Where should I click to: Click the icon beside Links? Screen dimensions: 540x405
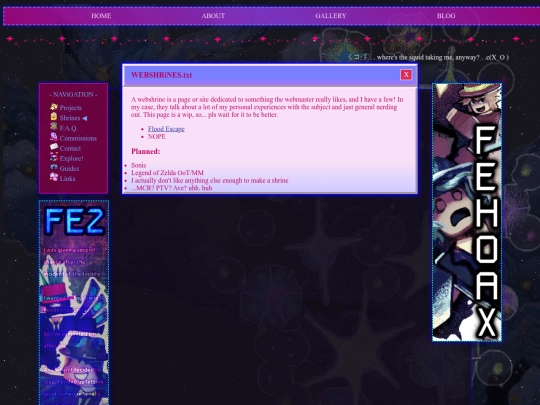click(54, 177)
